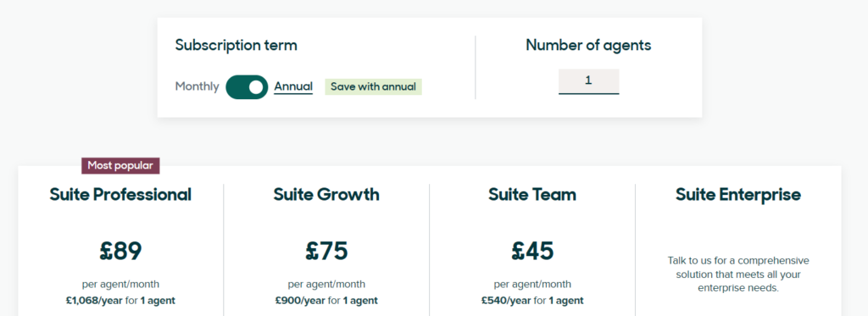Select the Monthly billing label
The width and height of the screenshot is (868, 316).
[x=197, y=86]
